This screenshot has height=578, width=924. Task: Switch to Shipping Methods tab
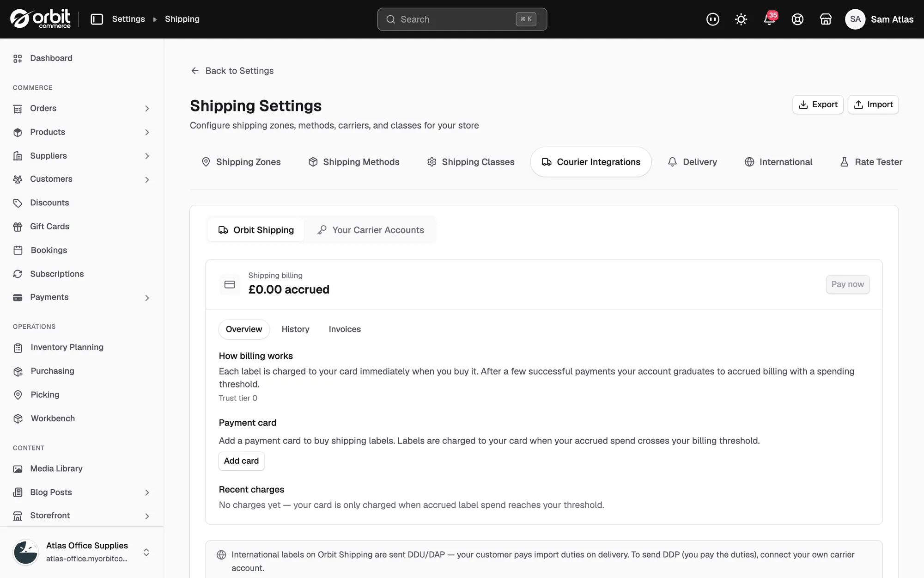(x=354, y=162)
